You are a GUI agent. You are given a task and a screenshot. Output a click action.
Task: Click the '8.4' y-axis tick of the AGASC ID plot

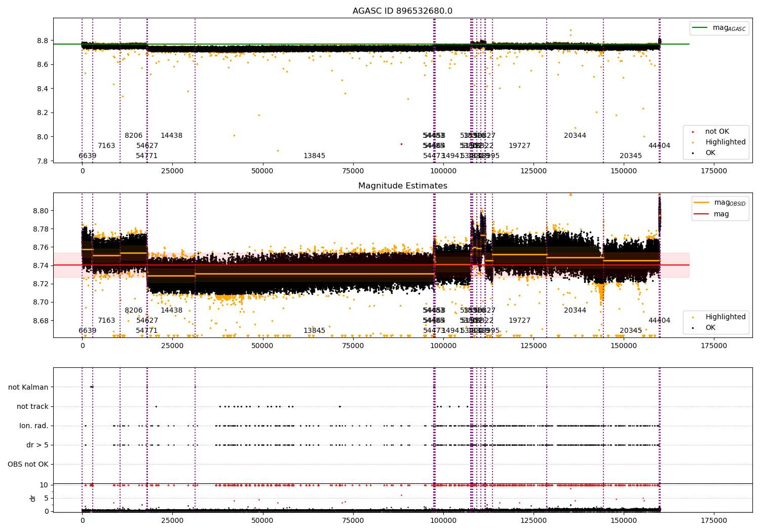[x=43, y=89]
